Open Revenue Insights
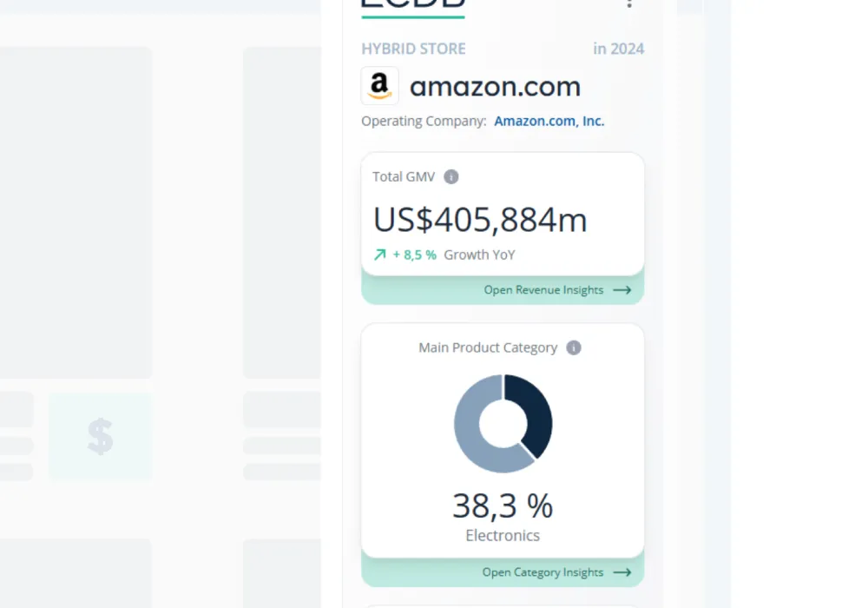The width and height of the screenshot is (868, 608). click(543, 290)
